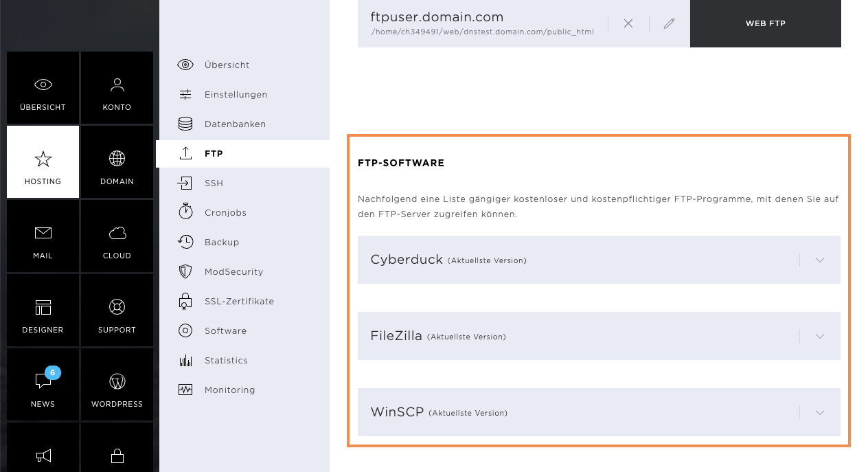Click the Monitoring pulse icon

[x=185, y=390]
